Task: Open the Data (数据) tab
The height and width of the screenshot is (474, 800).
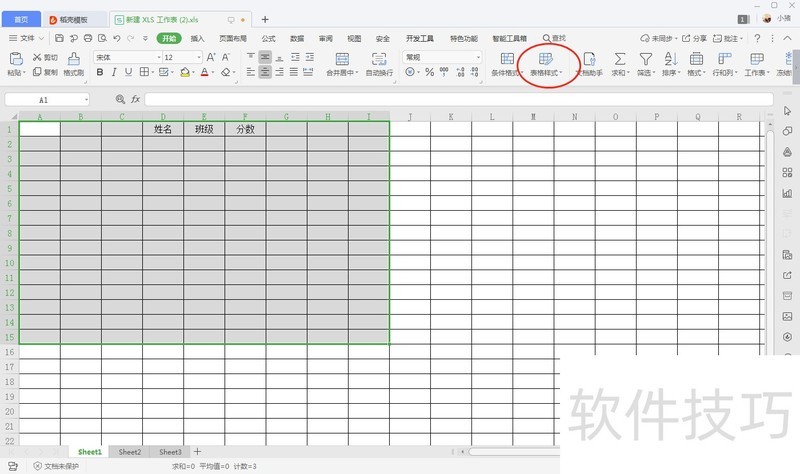Action: pyautogui.click(x=297, y=38)
